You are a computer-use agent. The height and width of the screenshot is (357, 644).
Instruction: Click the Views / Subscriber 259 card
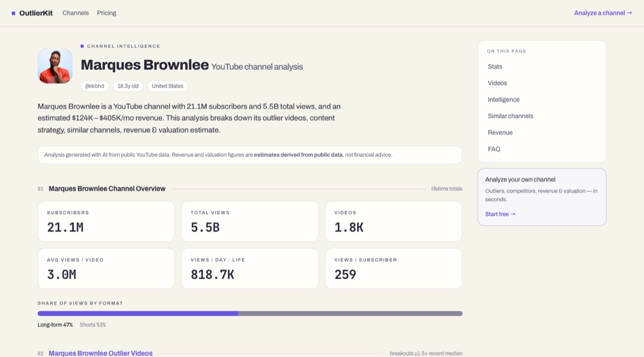point(394,269)
